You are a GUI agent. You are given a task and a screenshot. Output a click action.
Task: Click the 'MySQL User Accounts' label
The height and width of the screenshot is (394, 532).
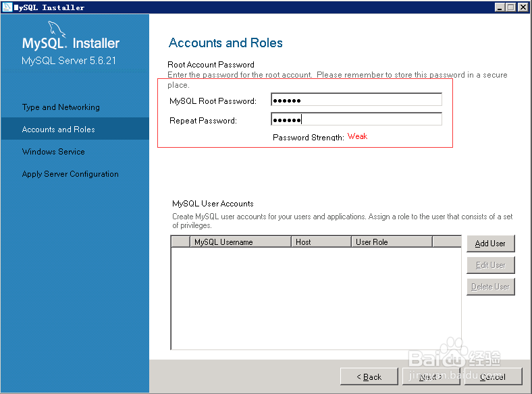coord(213,204)
